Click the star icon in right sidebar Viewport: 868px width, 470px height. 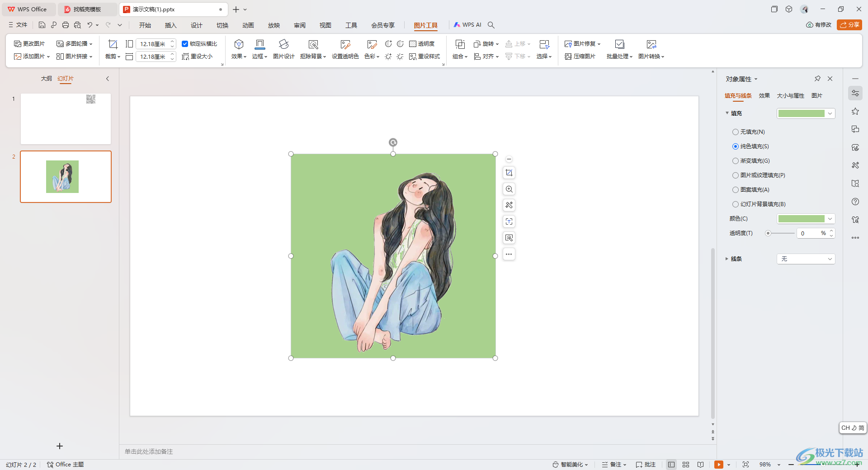tap(855, 111)
